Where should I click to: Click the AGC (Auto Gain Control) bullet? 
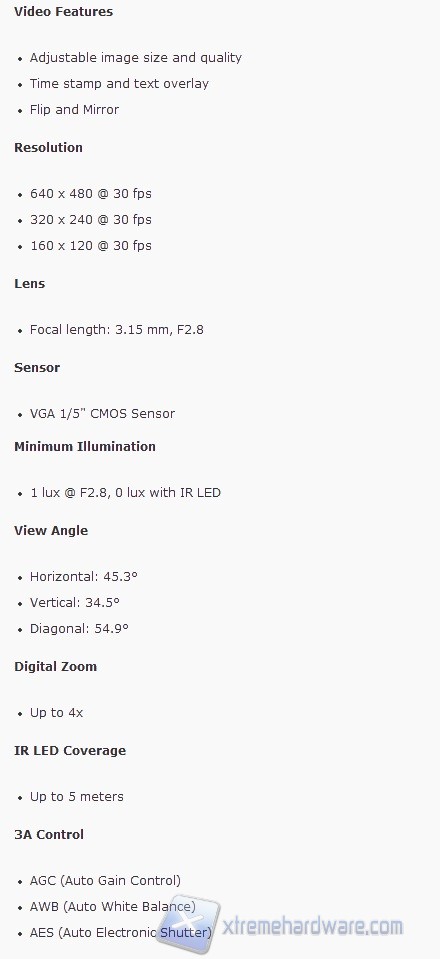[x=105, y=881]
